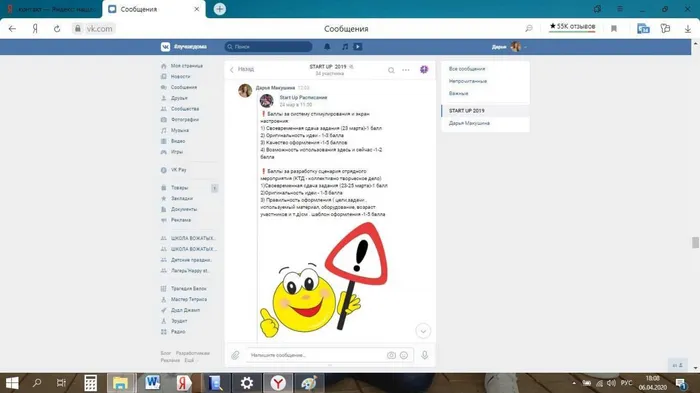Open Реклама in left menu

[x=181, y=220]
